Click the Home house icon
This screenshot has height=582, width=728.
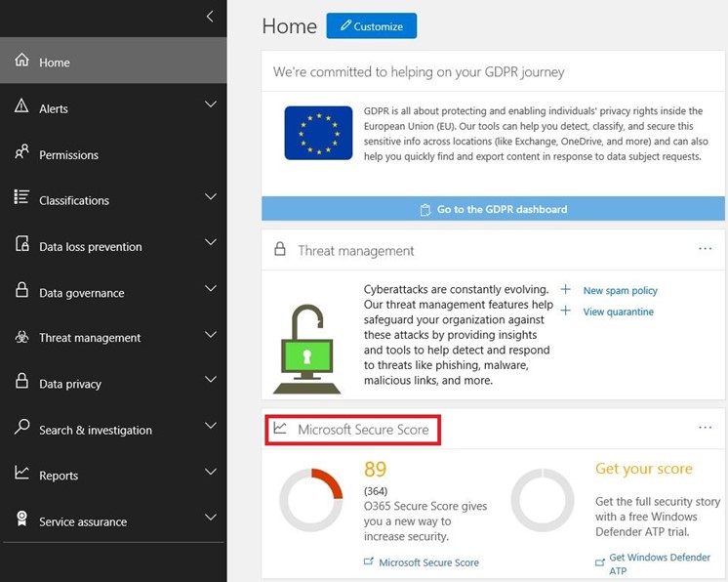coord(21,60)
